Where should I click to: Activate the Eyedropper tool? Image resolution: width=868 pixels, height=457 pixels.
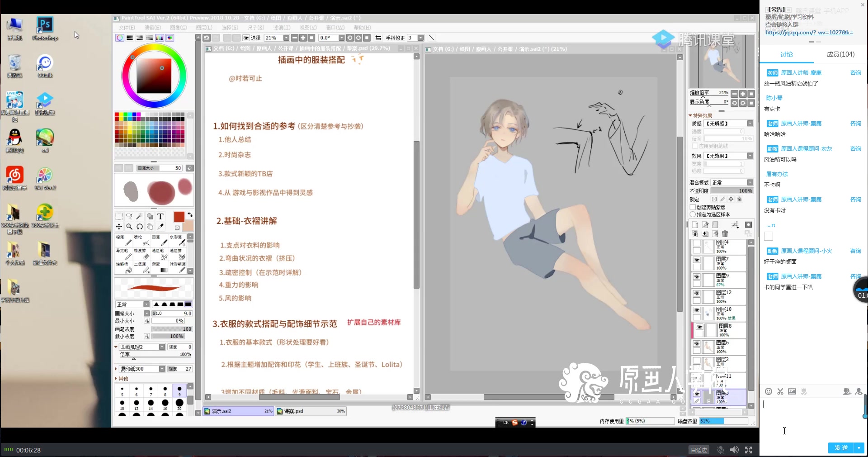160,226
